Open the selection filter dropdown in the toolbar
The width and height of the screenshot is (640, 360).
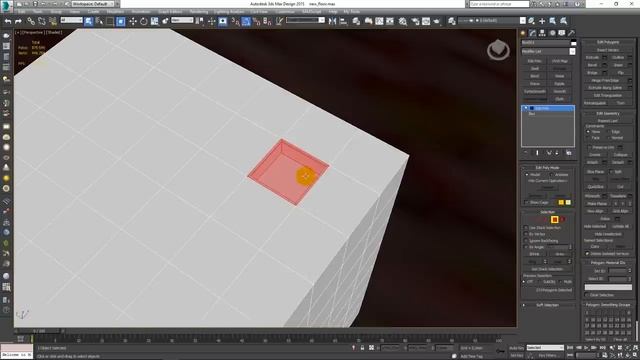pos(71,20)
